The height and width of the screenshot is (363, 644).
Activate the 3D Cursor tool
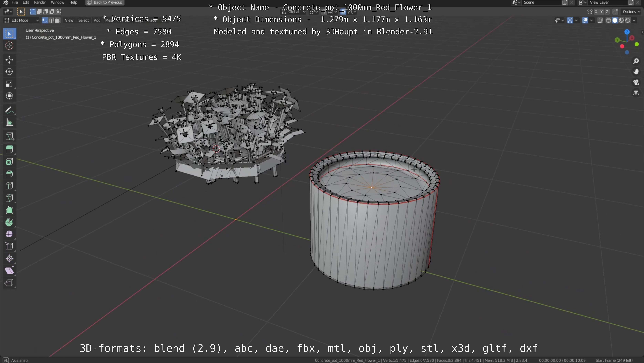(x=9, y=46)
